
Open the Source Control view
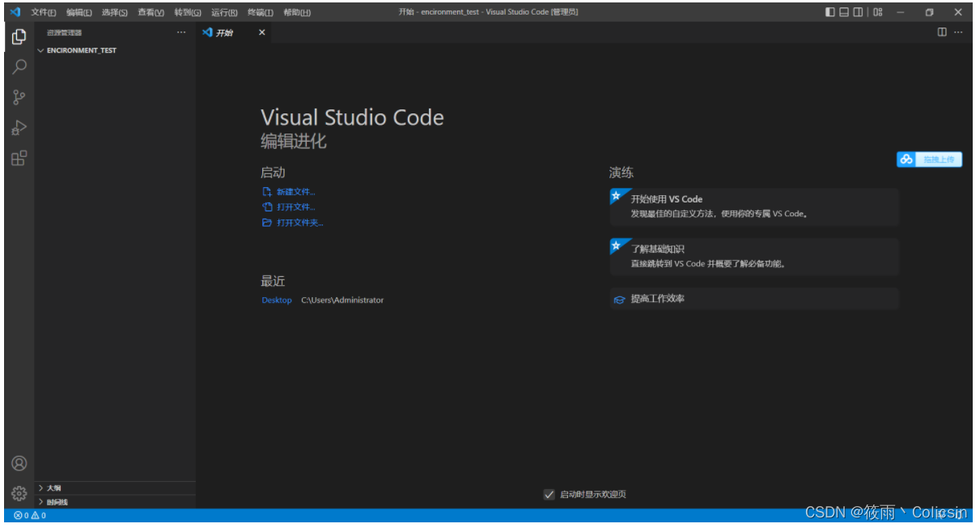(19, 97)
